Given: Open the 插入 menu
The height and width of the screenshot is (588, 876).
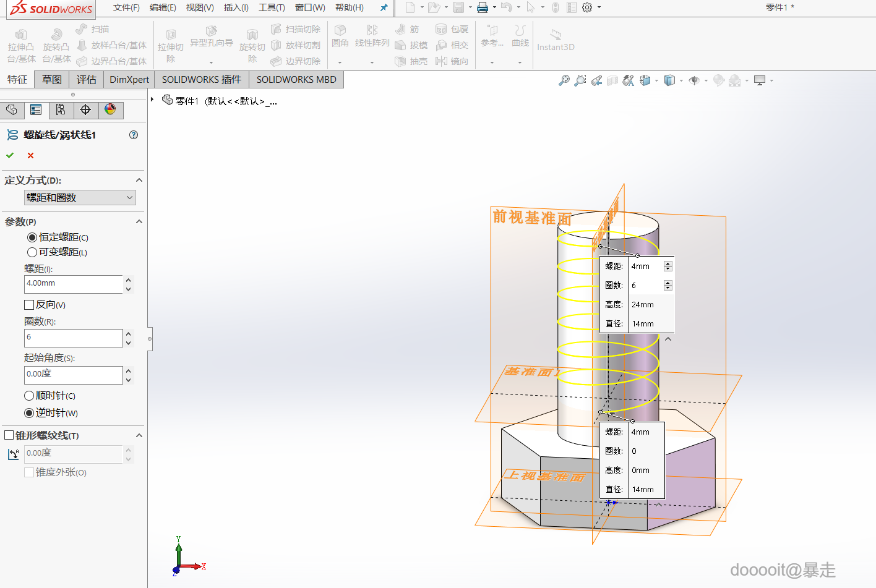Looking at the screenshot, I should pos(236,7).
